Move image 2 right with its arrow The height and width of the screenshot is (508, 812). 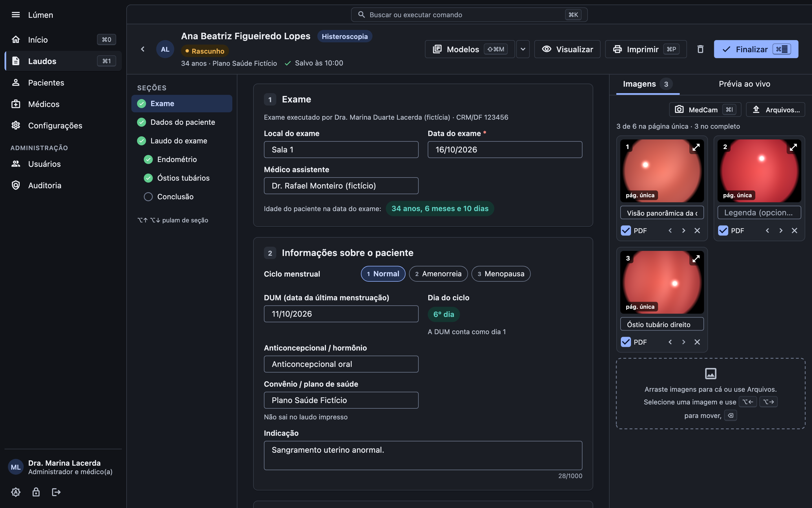tap(781, 231)
